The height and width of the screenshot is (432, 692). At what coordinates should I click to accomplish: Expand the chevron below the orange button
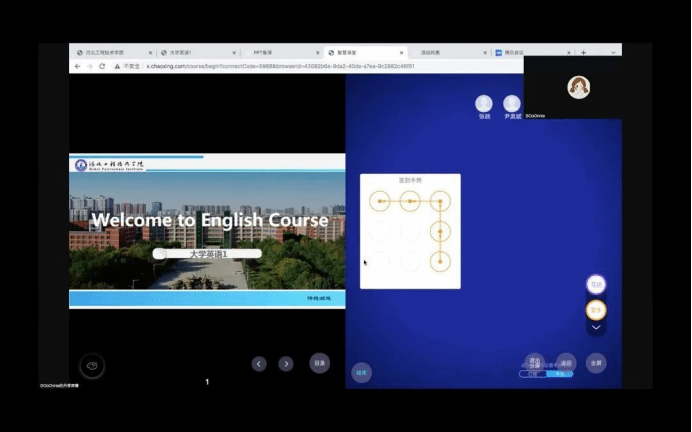(596, 327)
